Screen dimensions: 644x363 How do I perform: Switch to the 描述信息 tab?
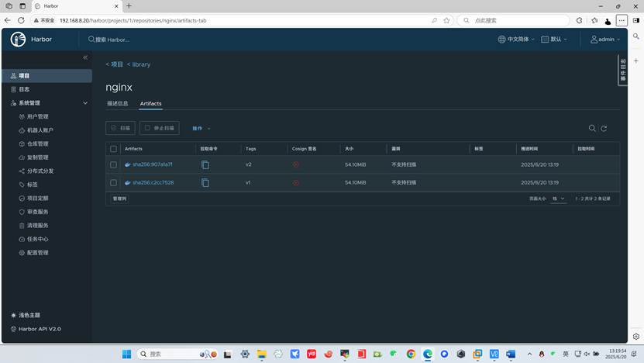pyautogui.click(x=118, y=104)
